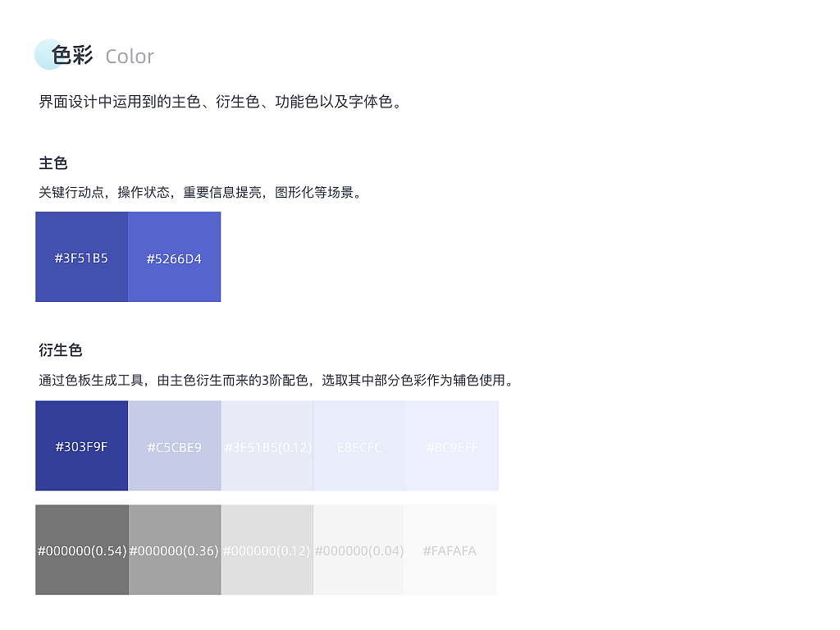Select the #000000(0.12) light gray swatch

click(x=267, y=550)
